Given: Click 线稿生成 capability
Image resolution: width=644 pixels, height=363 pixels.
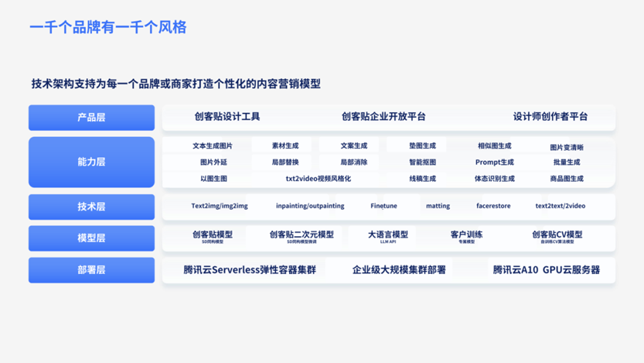Looking at the screenshot, I should pyautogui.click(x=423, y=179).
